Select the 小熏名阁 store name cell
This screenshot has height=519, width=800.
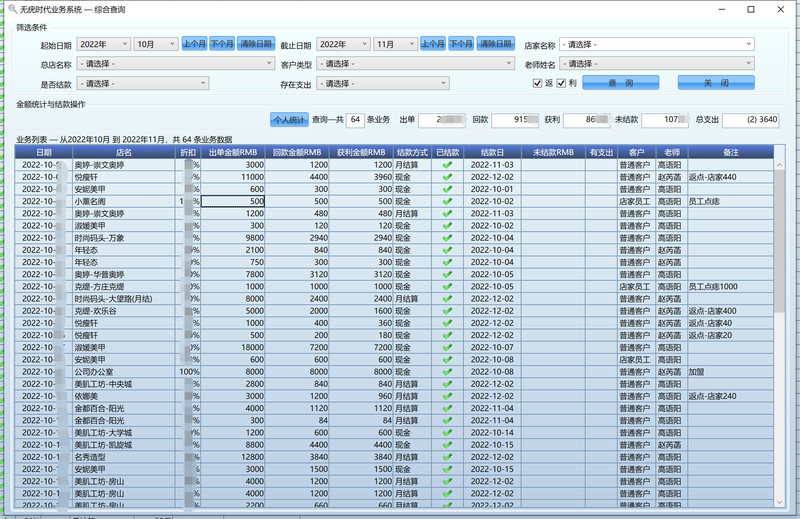point(124,202)
